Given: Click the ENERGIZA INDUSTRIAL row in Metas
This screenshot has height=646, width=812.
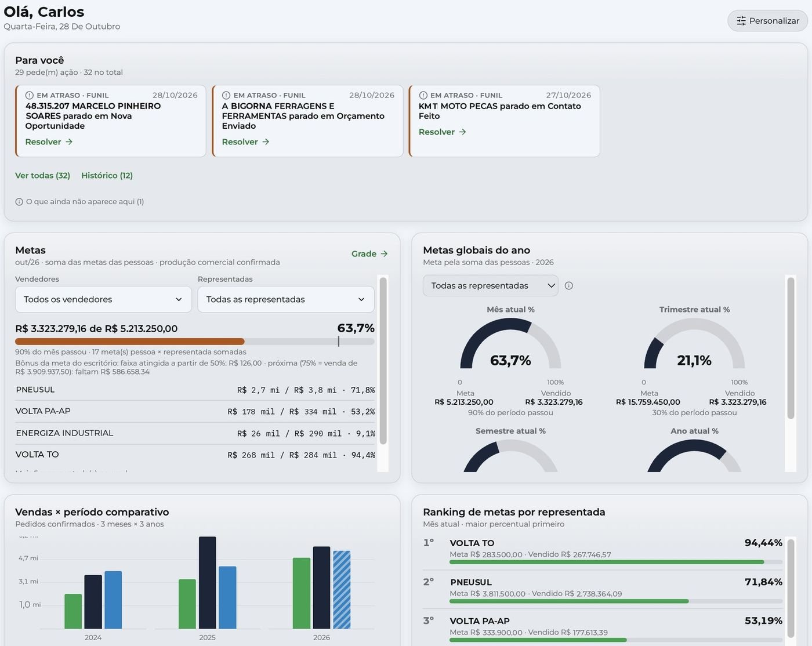Looking at the screenshot, I should click(195, 433).
